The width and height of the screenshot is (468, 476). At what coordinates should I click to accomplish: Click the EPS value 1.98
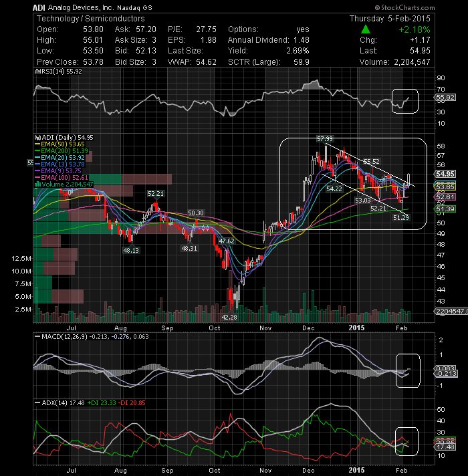208,40
